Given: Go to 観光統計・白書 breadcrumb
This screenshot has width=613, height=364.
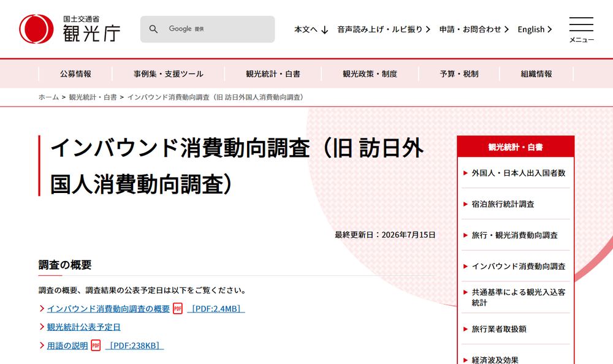Looking at the screenshot, I should point(93,97).
